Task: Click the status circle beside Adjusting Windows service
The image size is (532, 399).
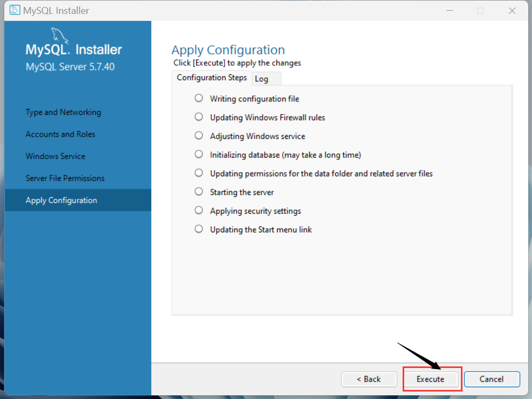Action: coord(198,136)
